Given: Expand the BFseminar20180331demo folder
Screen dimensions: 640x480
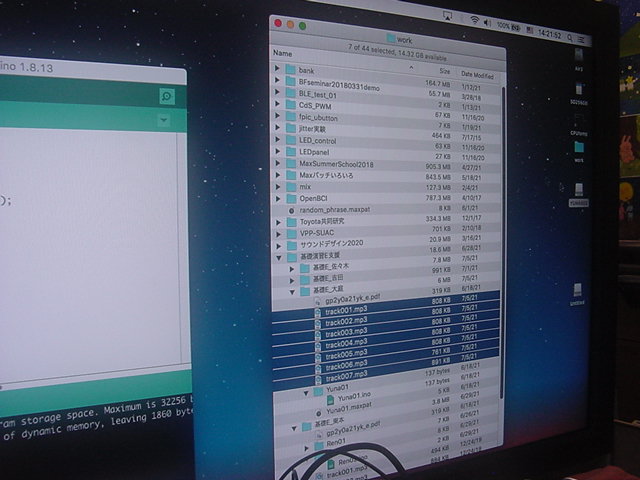Looking at the screenshot, I should [277, 80].
